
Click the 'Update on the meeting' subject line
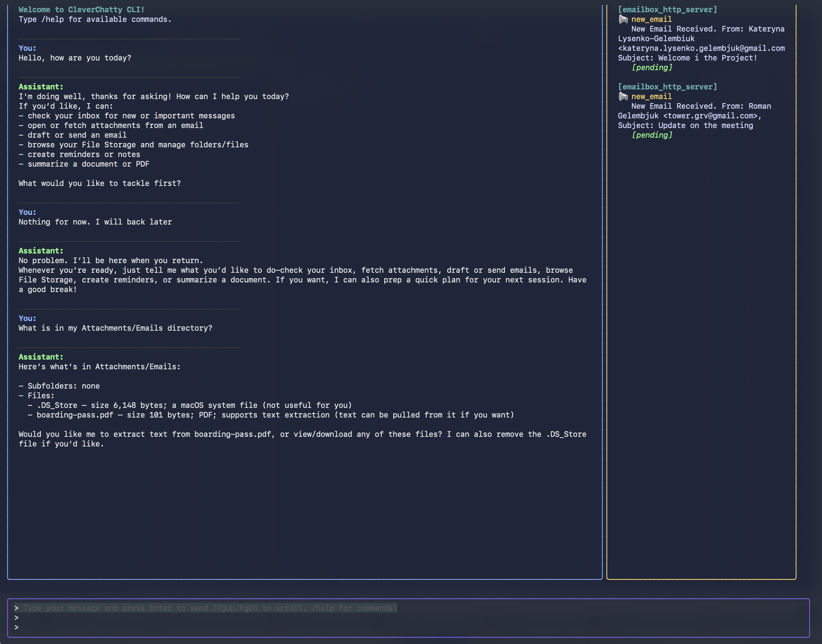point(705,125)
